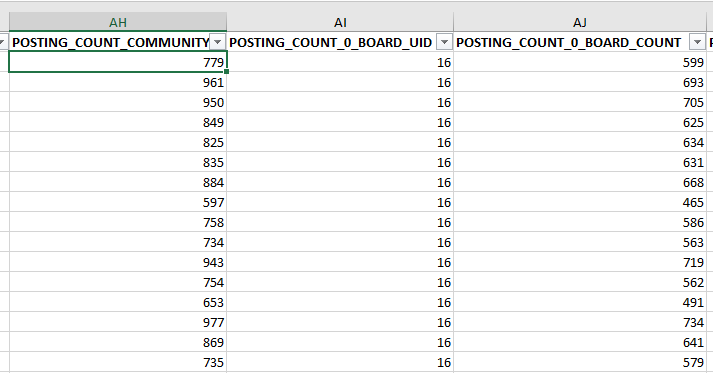The image size is (713, 373).
Task: Select the board count cell 562
Action: point(580,282)
